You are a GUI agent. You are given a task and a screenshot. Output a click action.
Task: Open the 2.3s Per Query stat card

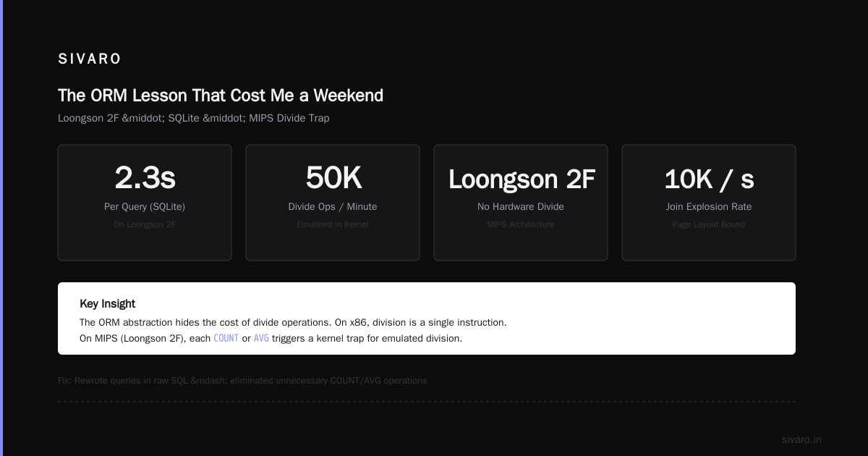click(x=145, y=203)
